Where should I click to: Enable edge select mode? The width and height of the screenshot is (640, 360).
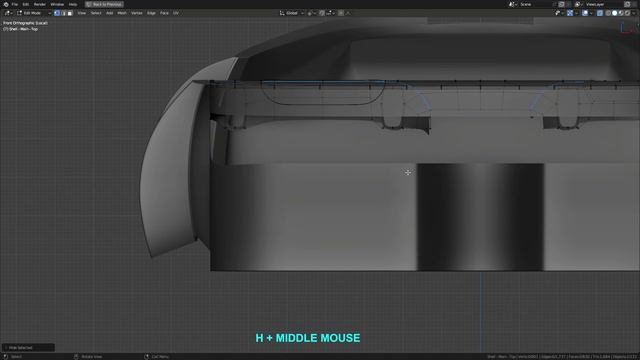pyautogui.click(x=63, y=13)
